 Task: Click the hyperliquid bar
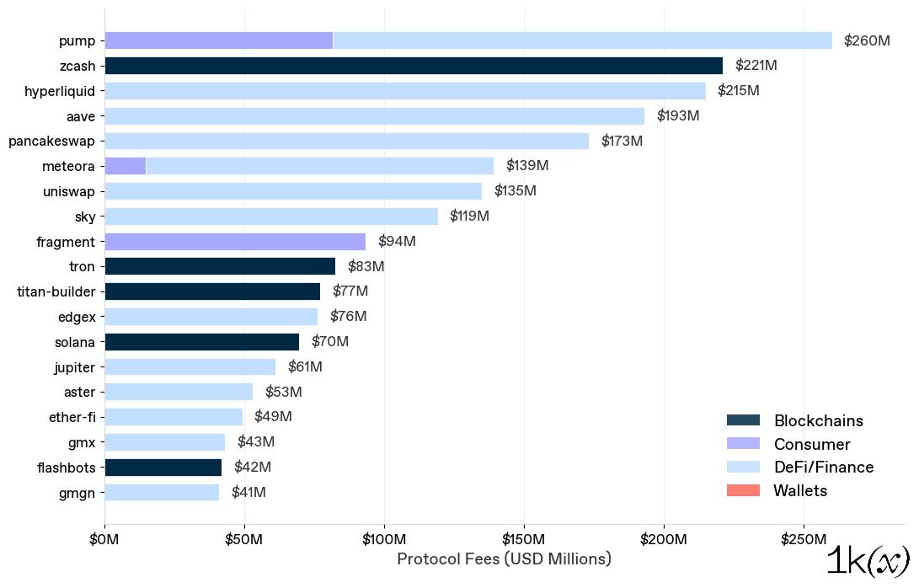click(x=405, y=91)
